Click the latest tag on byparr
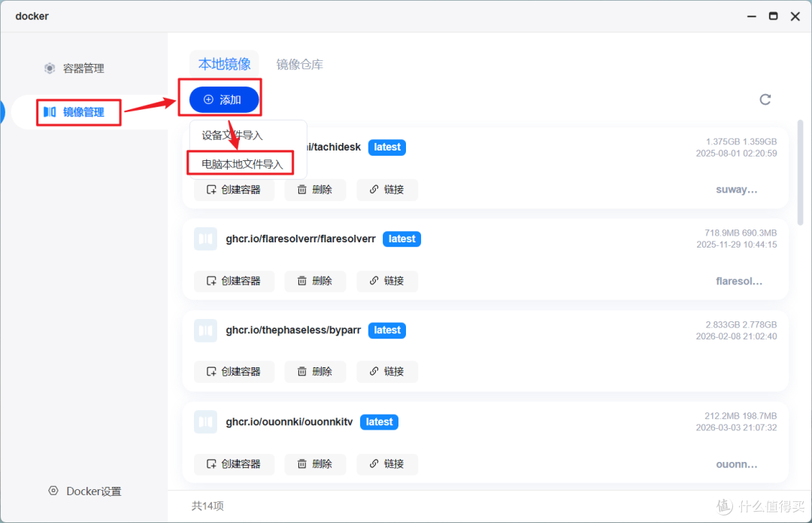812x523 pixels. [387, 330]
